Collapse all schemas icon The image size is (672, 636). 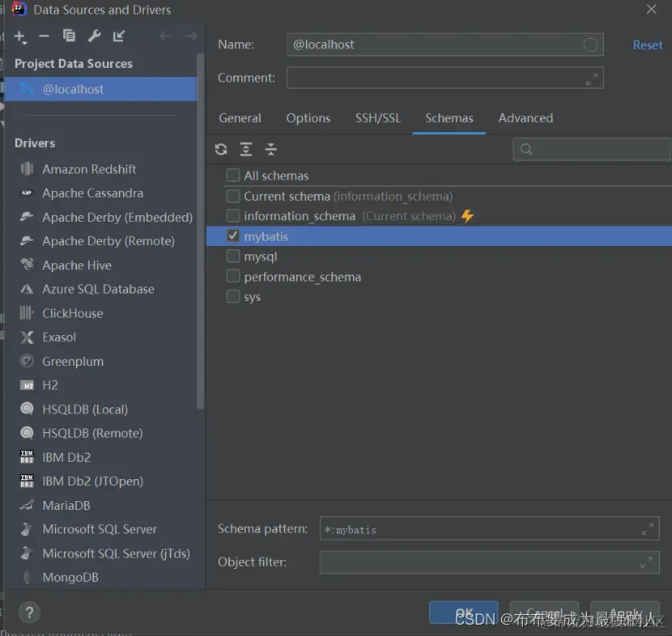coord(271,149)
